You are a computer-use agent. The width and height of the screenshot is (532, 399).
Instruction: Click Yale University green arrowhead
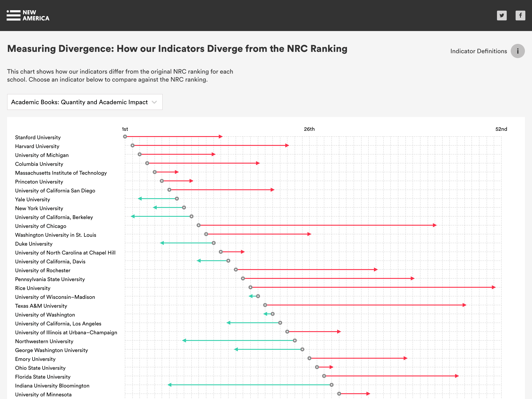(x=140, y=199)
